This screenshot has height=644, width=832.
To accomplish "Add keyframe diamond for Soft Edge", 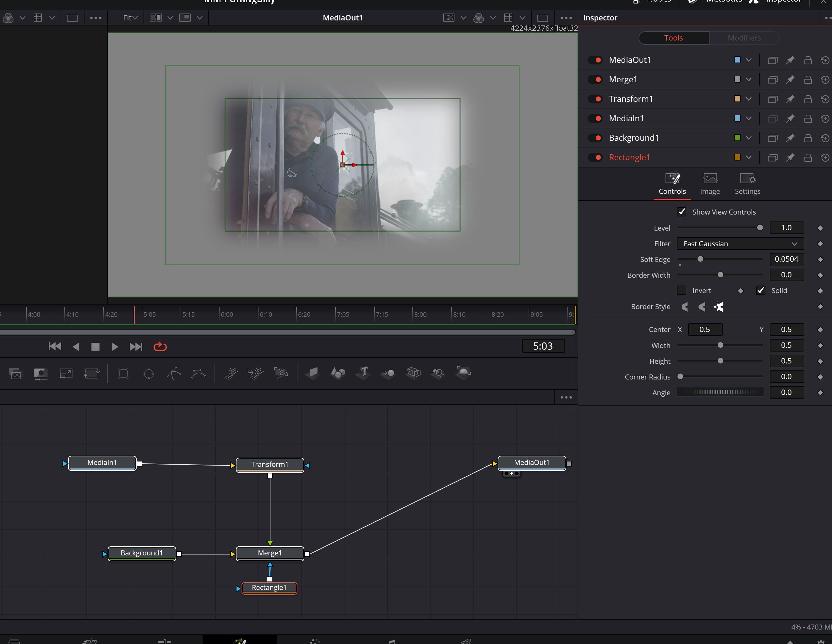I will [x=820, y=259].
